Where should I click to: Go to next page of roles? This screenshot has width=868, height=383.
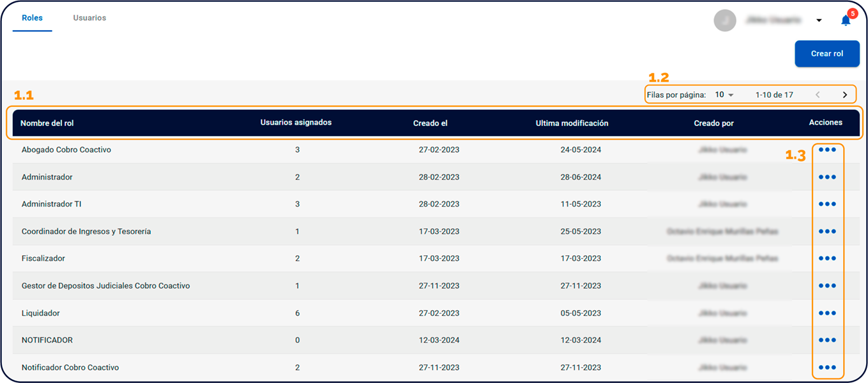(844, 95)
